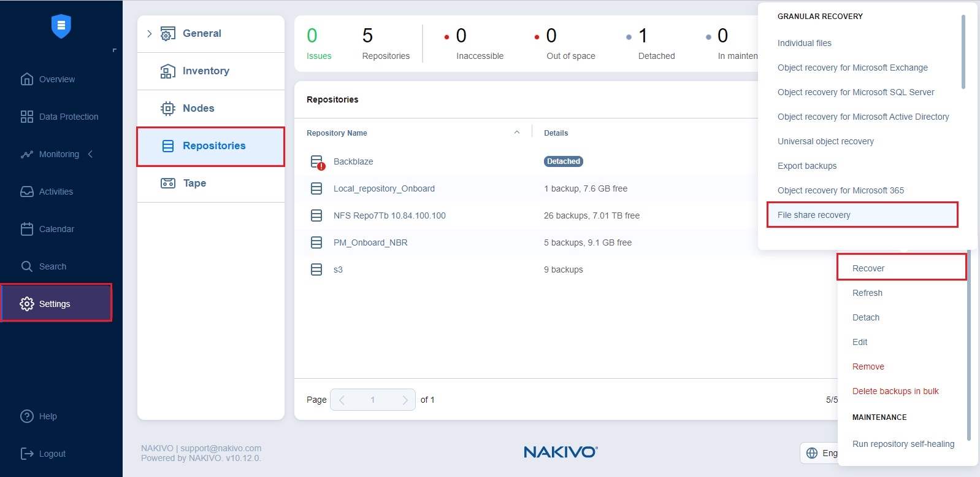The image size is (980, 477).
Task: Click the globe language icon
Action: pyautogui.click(x=812, y=453)
